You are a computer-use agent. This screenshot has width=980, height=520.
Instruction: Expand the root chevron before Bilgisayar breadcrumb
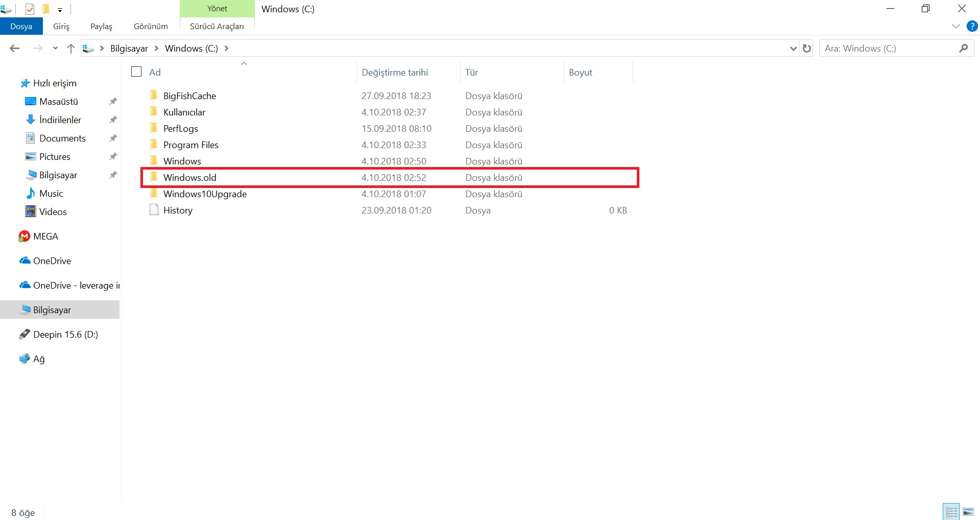[102, 49]
